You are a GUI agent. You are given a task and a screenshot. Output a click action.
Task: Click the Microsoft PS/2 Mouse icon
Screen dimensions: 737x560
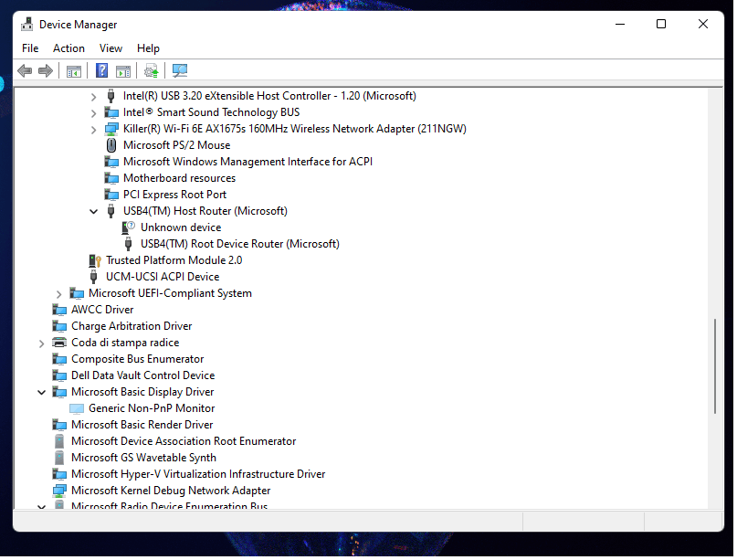click(x=111, y=145)
